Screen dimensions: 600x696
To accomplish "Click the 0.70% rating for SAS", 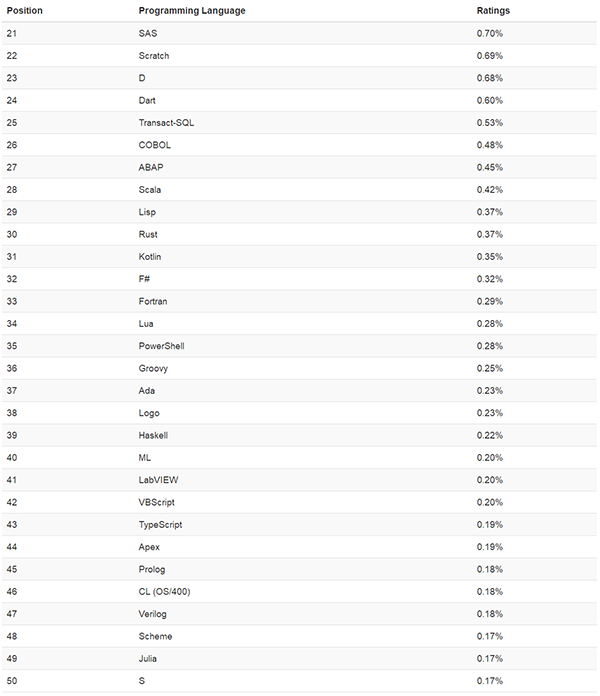I will pyautogui.click(x=489, y=33).
